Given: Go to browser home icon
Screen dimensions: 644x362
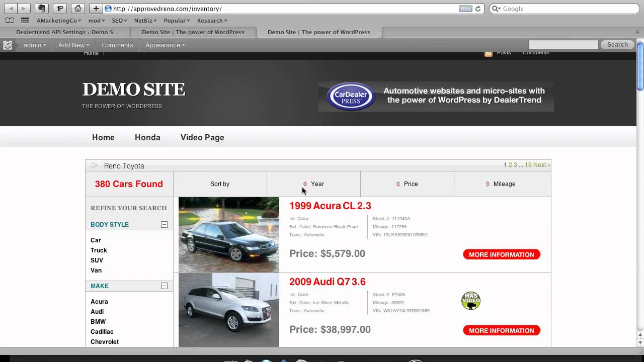Looking at the screenshot, I should coord(77,9).
